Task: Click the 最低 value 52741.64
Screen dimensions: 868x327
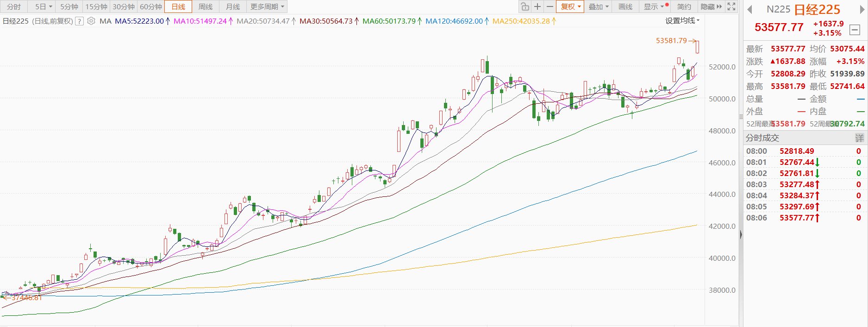Action: pos(847,86)
